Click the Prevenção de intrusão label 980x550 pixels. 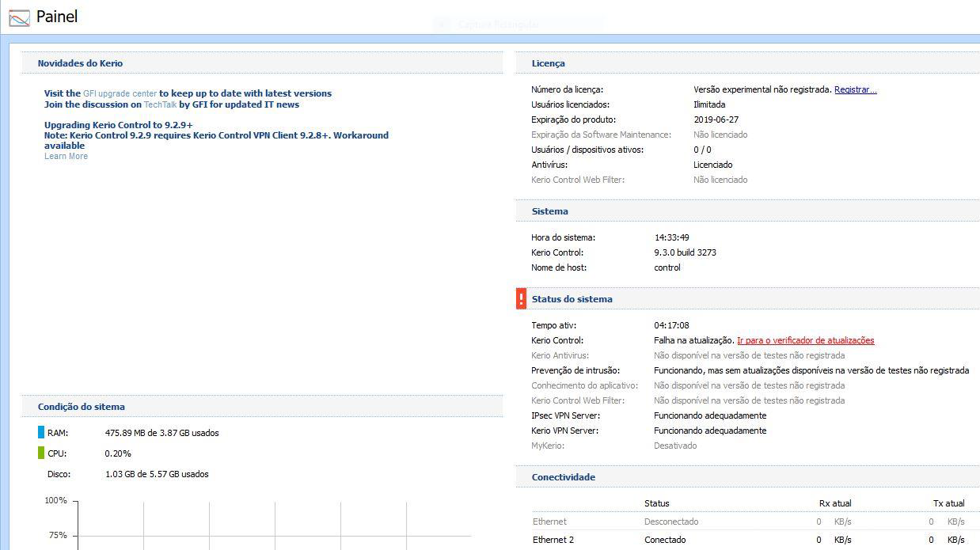coord(575,370)
